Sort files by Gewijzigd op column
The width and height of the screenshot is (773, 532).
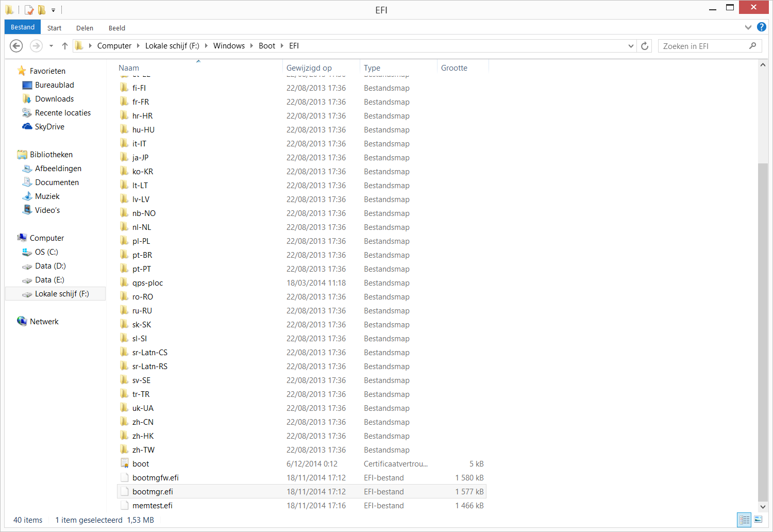[309, 68]
